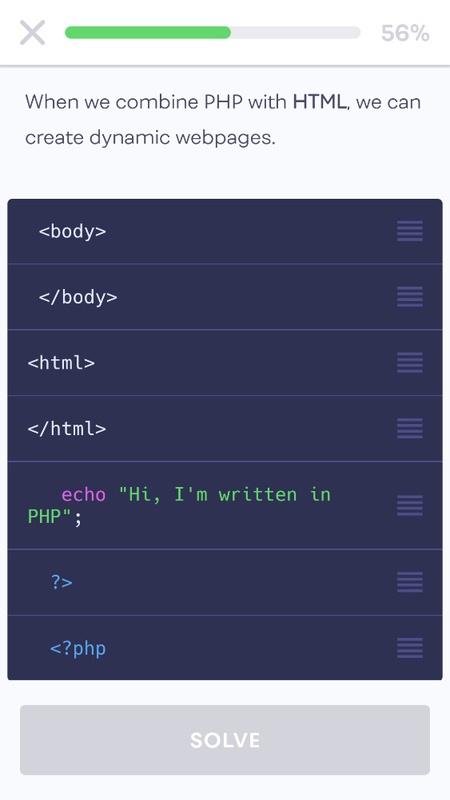The image size is (450, 800).
Task: Select the <html> code line
Action: coord(225,363)
